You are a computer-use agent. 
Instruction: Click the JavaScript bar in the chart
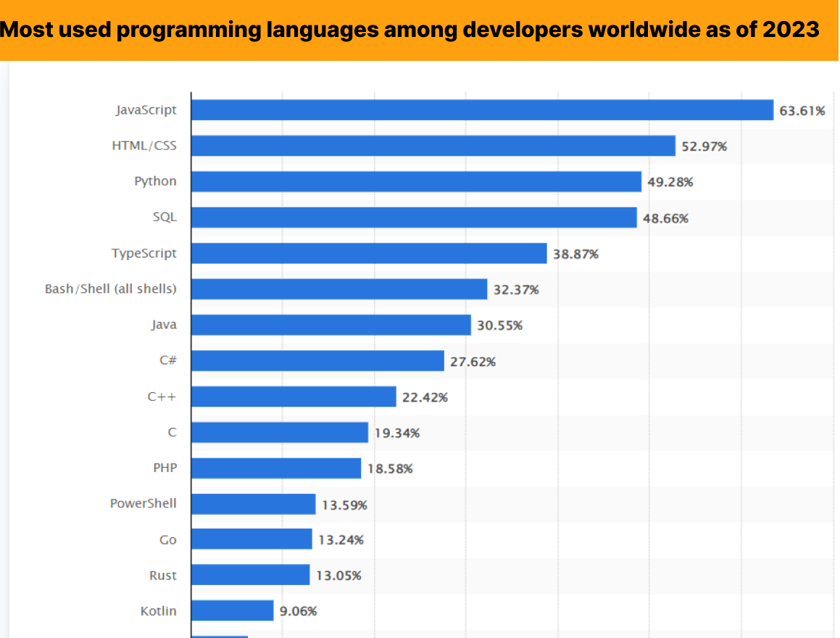pos(483,109)
